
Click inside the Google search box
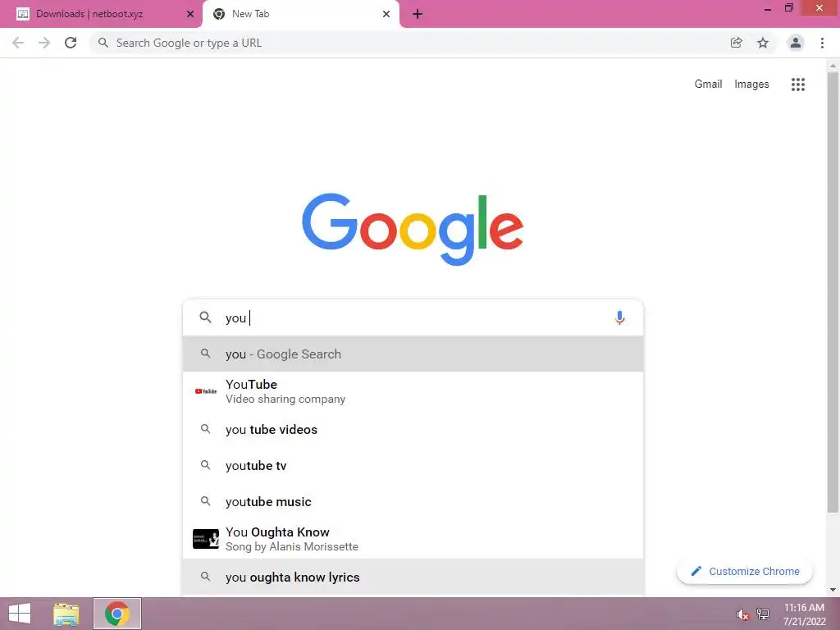pyautogui.click(x=413, y=317)
